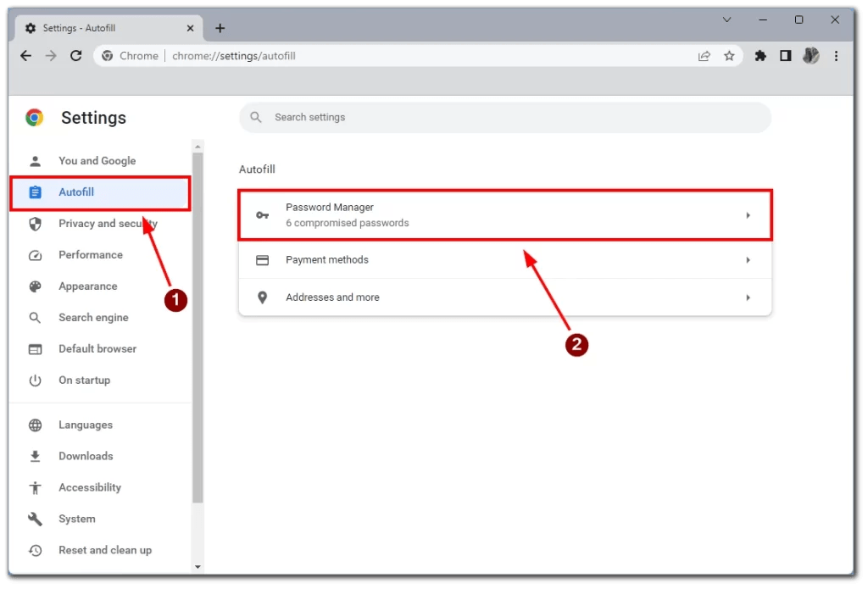
Task: Open Chrome's three-dot menu
Action: click(836, 56)
